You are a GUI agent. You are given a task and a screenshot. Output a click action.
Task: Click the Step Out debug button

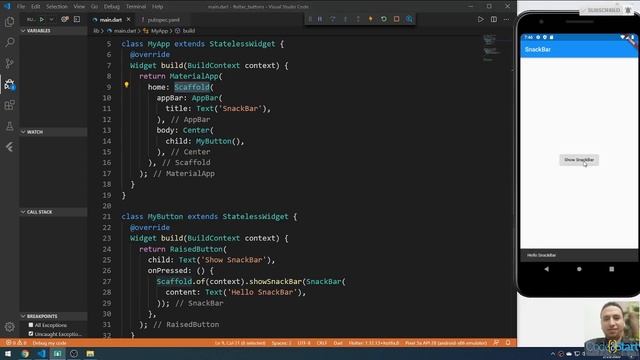pyautogui.click(x=358, y=19)
